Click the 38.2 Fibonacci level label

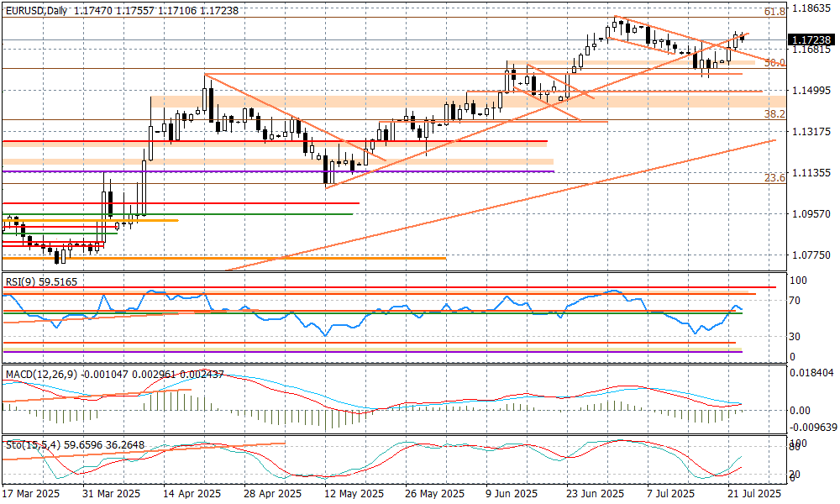pyautogui.click(x=774, y=114)
